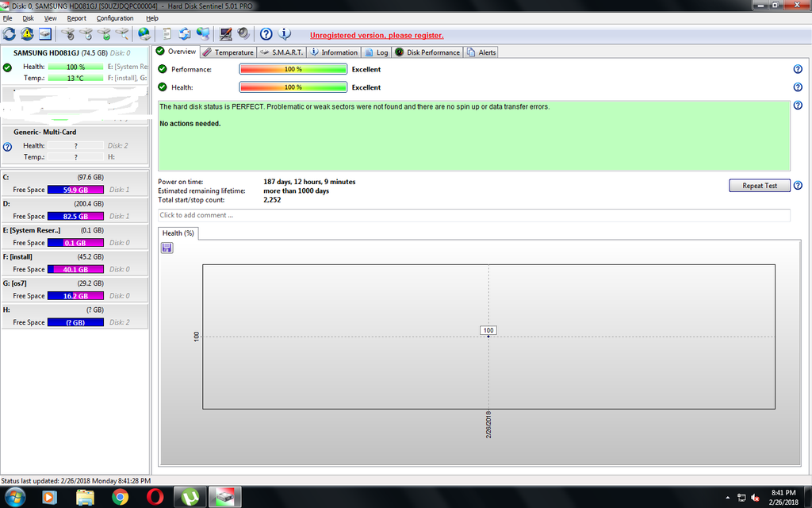Open Opera browser from the taskbar
The image size is (812, 508).
pos(155,498)
